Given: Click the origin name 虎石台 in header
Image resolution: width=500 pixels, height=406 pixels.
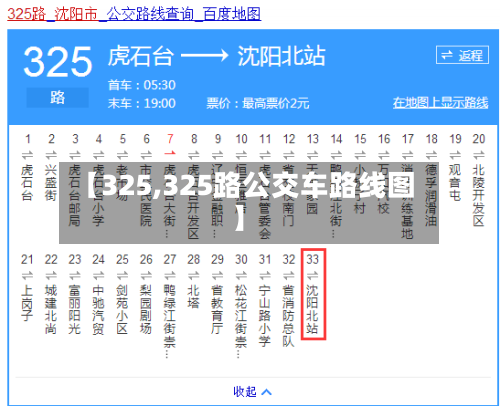Looking at the screenshot, I should [140, 56].
